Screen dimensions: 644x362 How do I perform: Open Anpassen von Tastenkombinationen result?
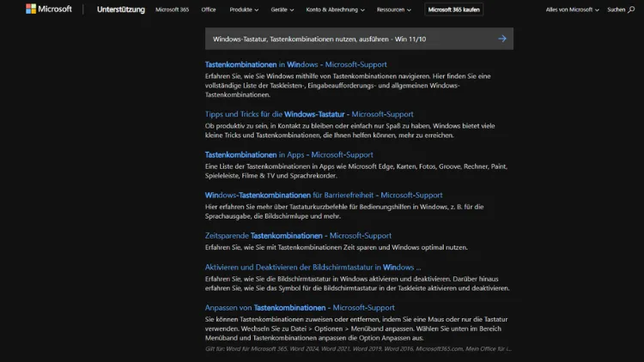tap(300, 308)
